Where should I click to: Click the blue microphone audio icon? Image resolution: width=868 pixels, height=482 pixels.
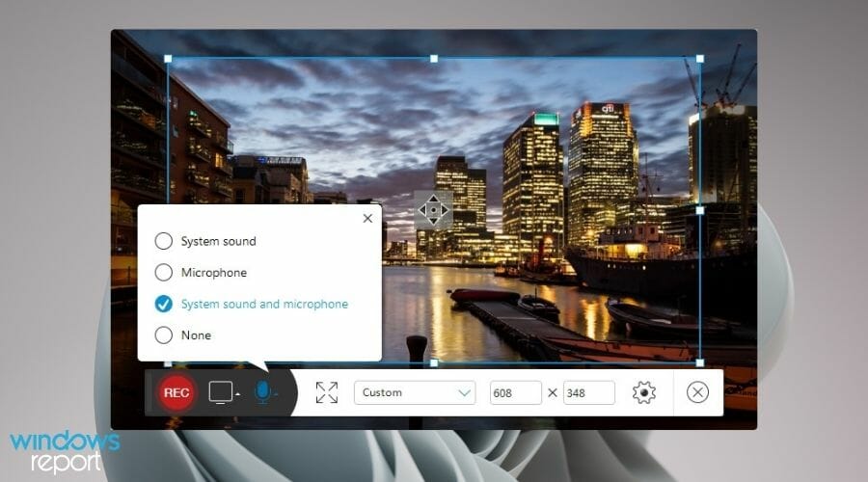[263, 391]
